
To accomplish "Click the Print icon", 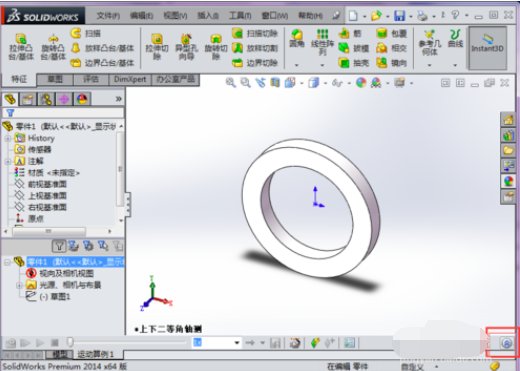I will coord(423,15).
